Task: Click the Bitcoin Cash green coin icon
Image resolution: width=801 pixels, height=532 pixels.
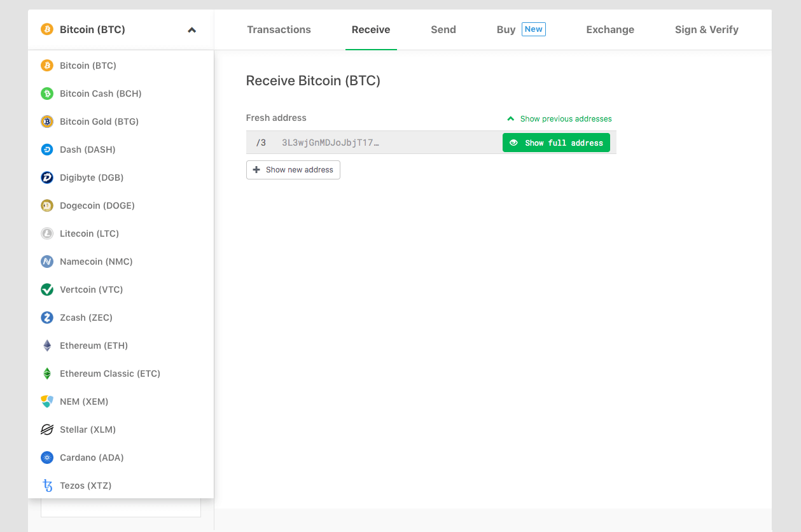Action: coord(47,94)
